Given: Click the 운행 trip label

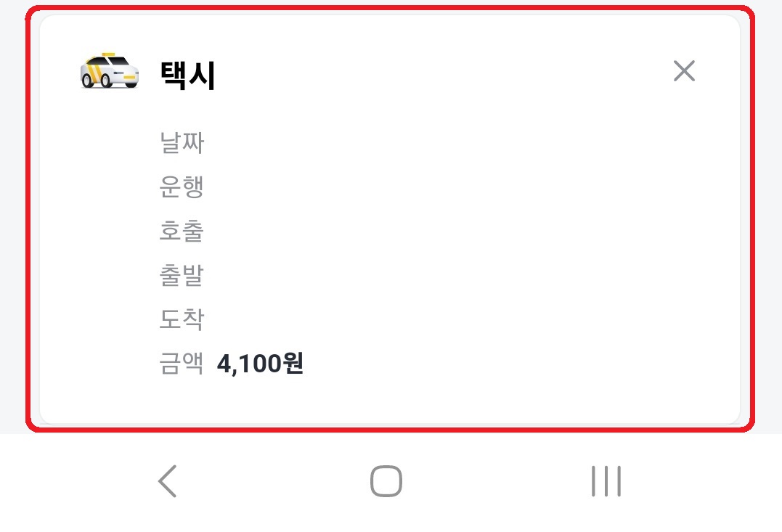Looking at the screenshot, I should click(x=181, y=187).
